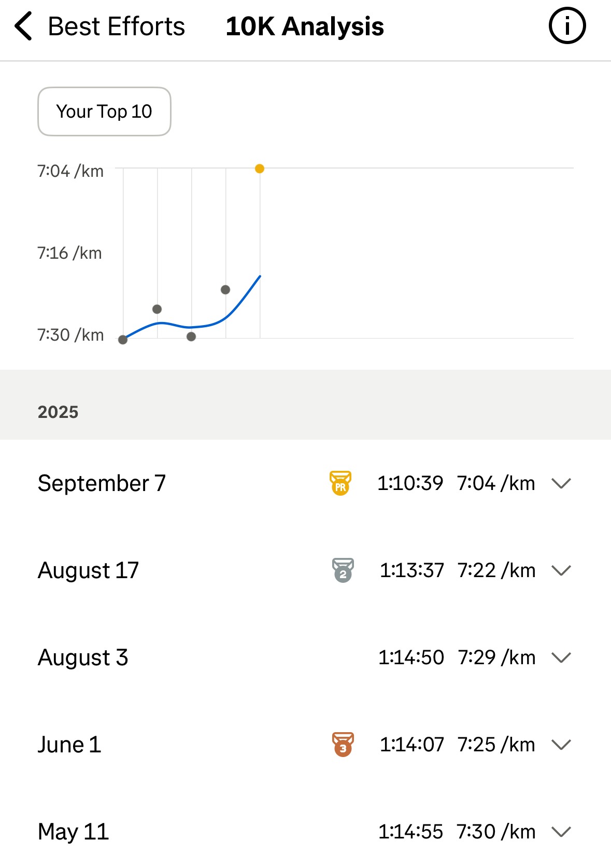Tap the gold PR medal icon
This screenshot has width=611, height=868.
(x=340, y=483)
